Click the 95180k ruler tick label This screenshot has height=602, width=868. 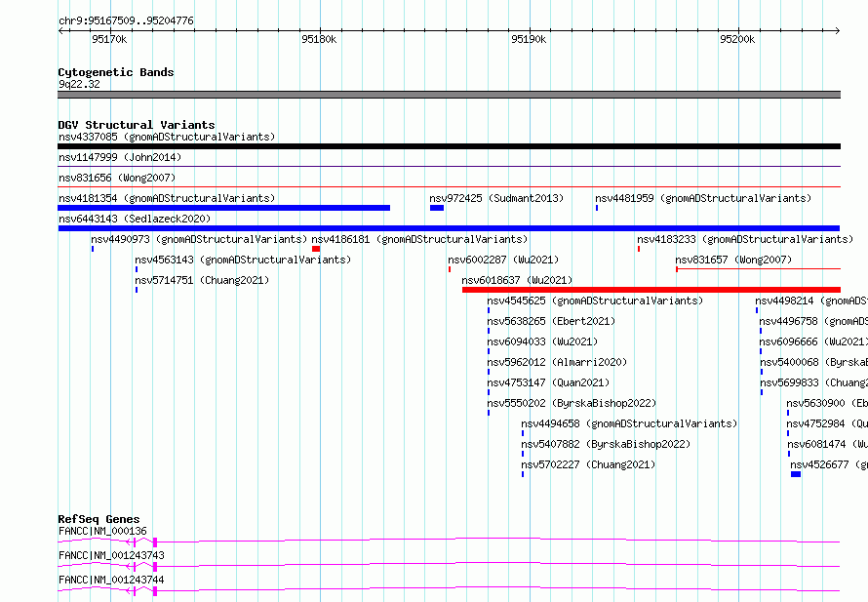point(319,39)
